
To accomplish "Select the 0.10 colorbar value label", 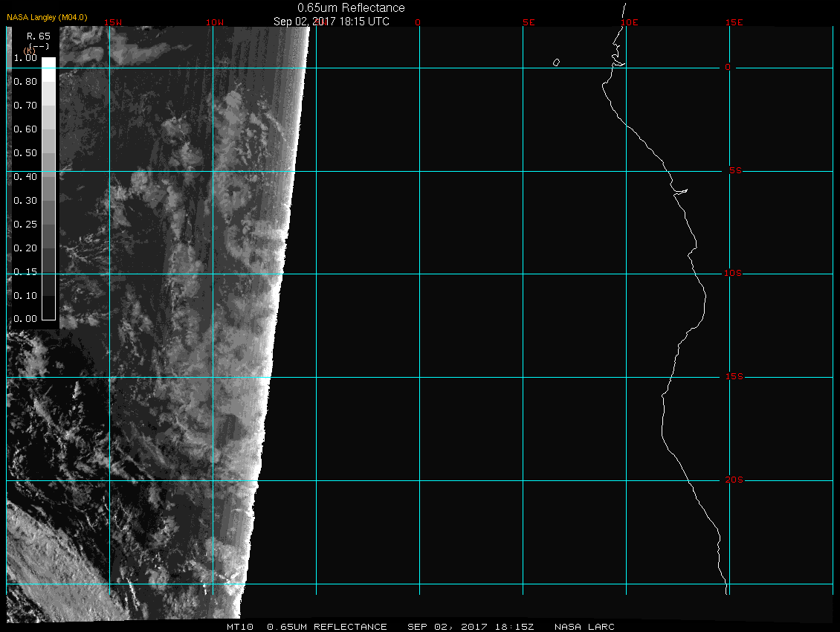I will pos(25,295).
